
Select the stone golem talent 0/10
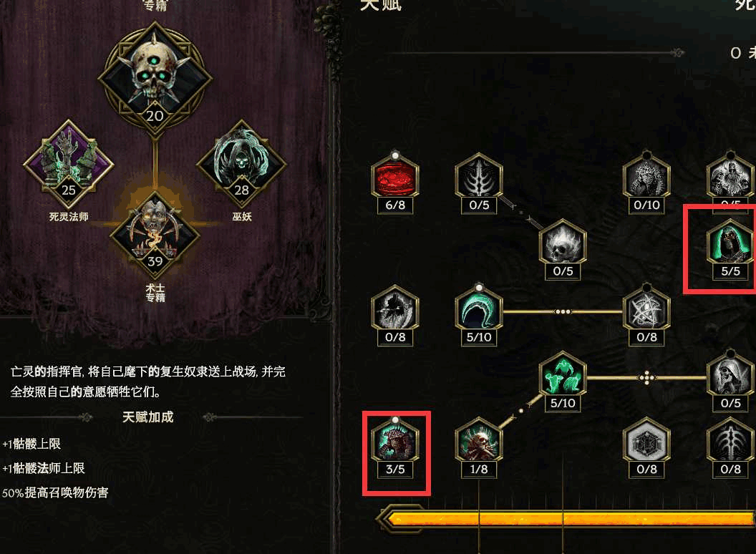(646, 178)
